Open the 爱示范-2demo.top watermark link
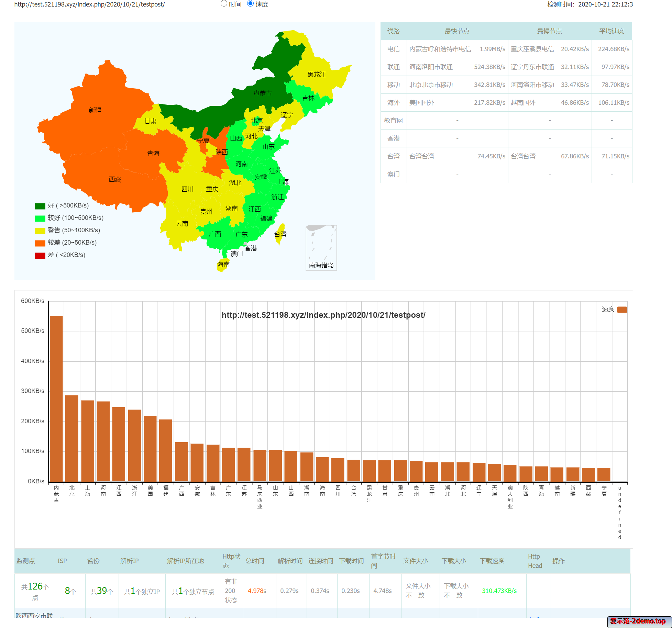The width and height of the screenshot is (672, 628). point(638,621)
